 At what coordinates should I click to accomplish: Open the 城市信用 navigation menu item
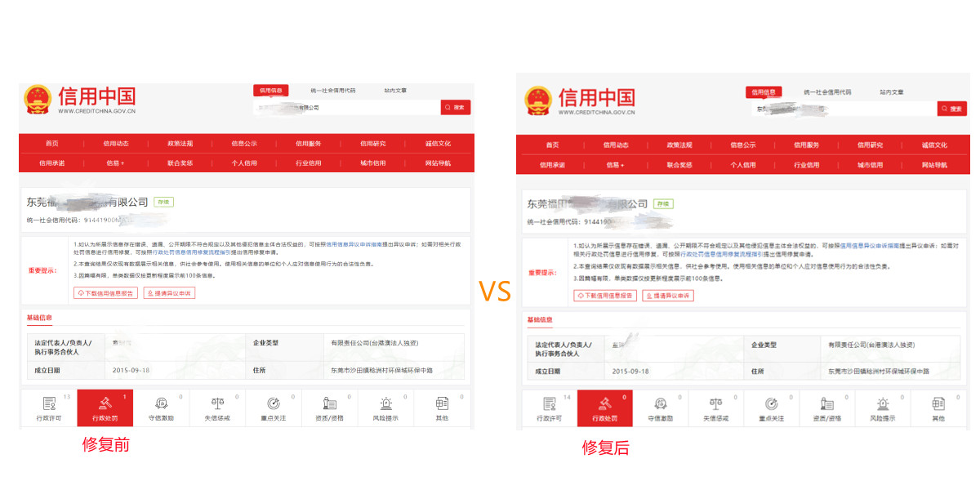pyautogui.click(x=372, y=163)
